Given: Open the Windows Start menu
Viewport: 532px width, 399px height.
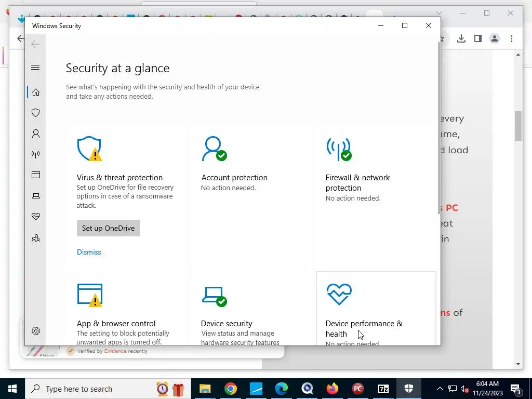Looking at the screenshot, I should pyautogui.click(x=12, y=389).
